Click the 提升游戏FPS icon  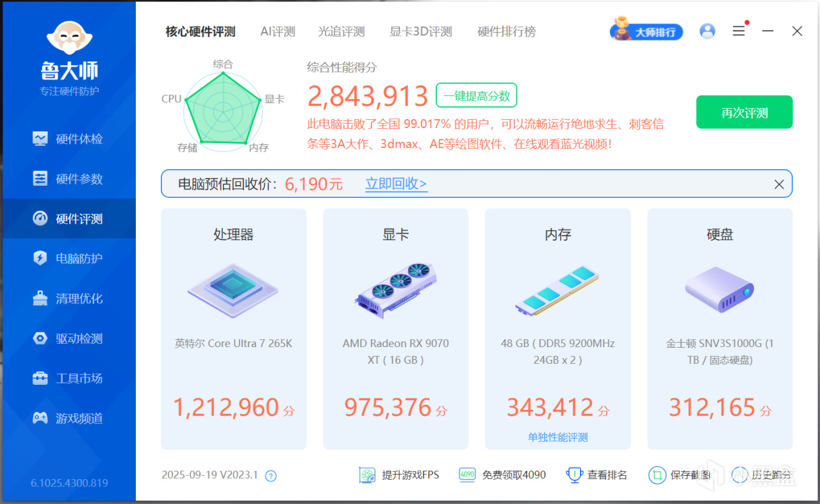click(x=367, y=475)
